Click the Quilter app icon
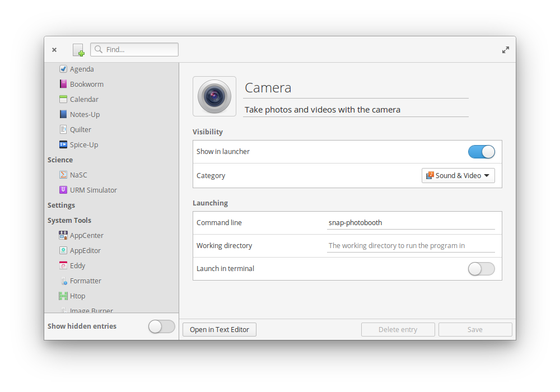The width and height of the screenshot is (560, 392). tap(63, 129)
